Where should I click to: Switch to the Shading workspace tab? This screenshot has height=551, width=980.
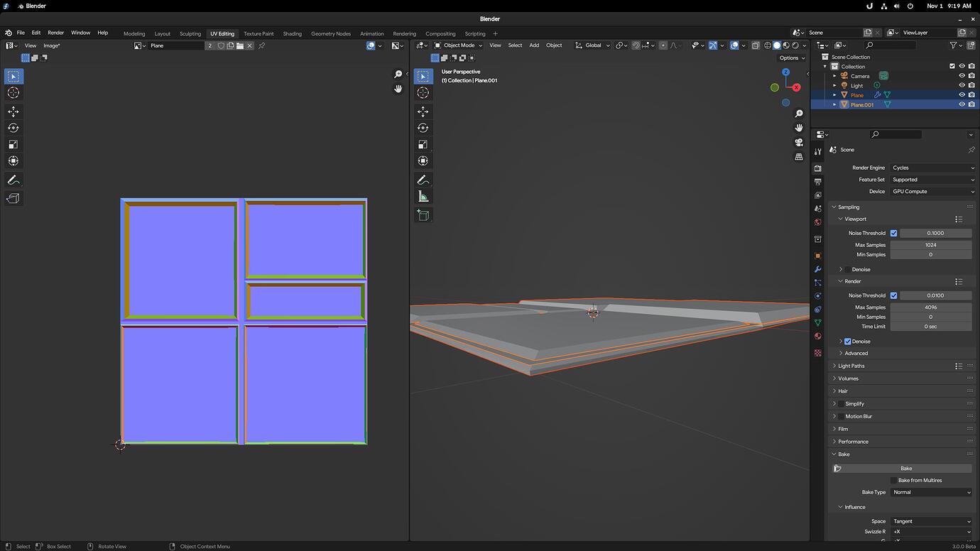[292, 33]
